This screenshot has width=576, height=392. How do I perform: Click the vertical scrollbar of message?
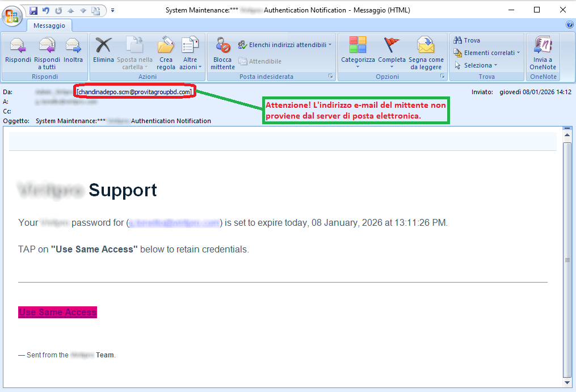pyautogui.click(x=567, y=259)
